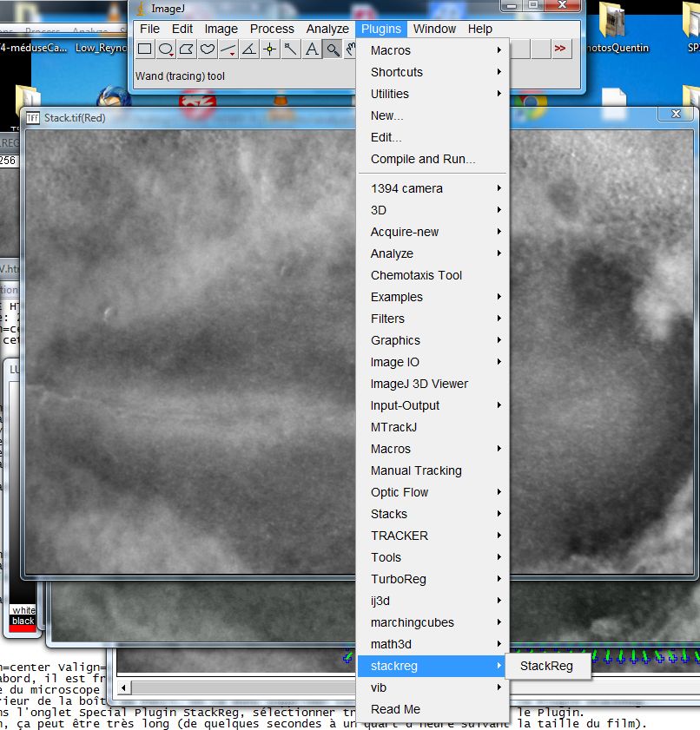Click the red double-arrow toolbar button
This screenshot has width=700, height=730.
coord(560,49)
